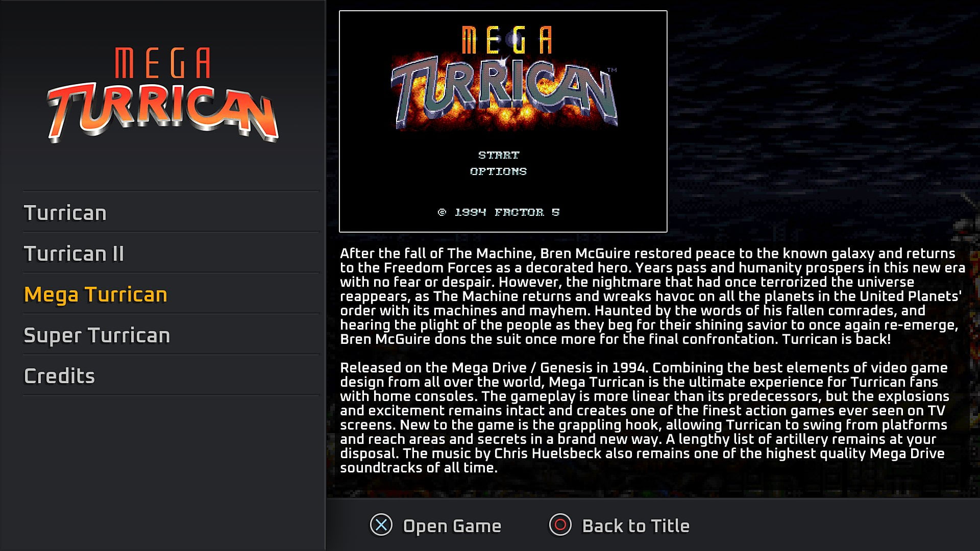Click the 1994 Factor 5 copyright line

click(x=499, y=212)
